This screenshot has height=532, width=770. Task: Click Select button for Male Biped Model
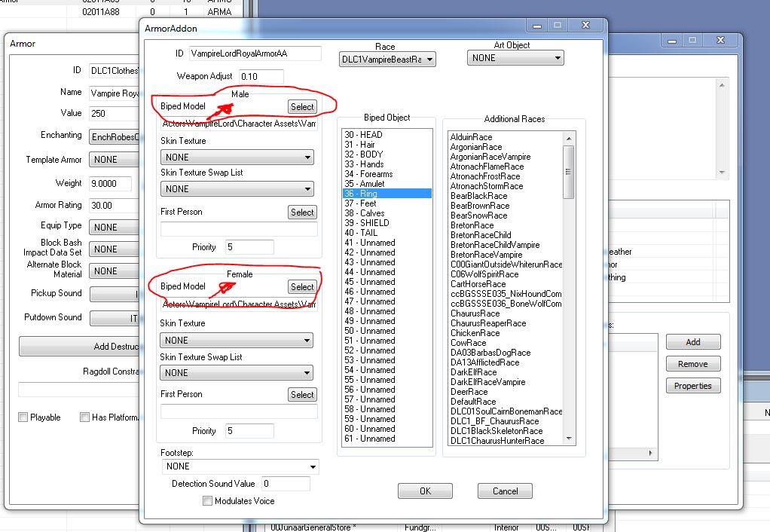pyautogui.click(x=302, y=107)
